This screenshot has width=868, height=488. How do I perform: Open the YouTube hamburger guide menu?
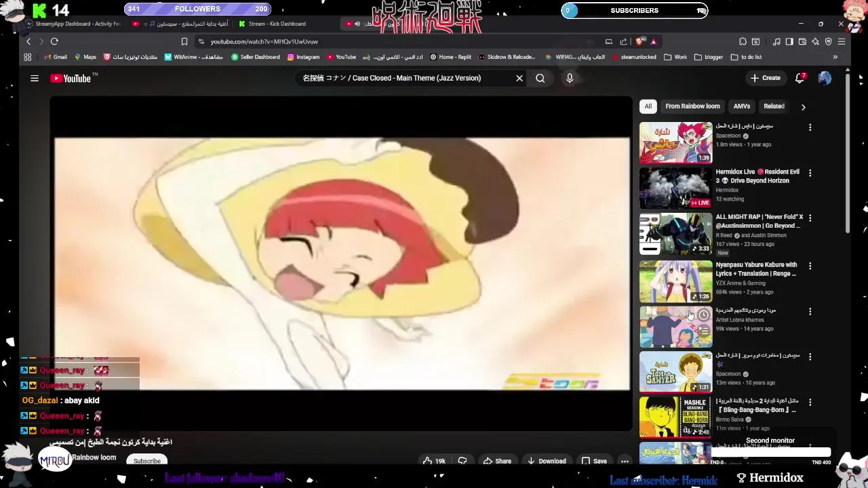(35, 78)
